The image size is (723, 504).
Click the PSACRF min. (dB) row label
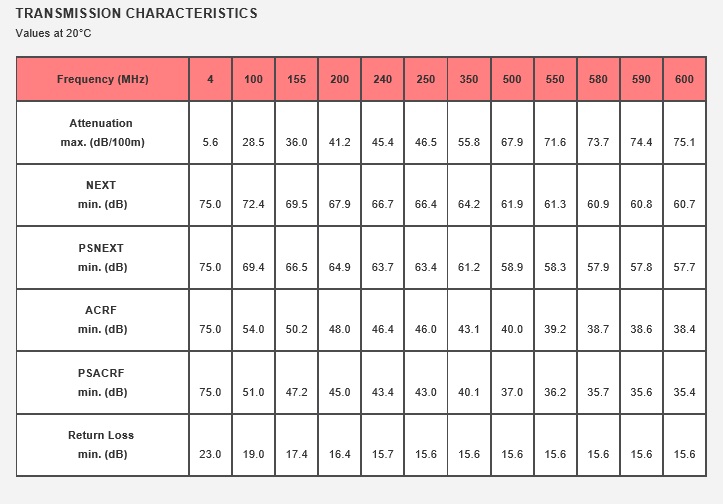[102, 383]
